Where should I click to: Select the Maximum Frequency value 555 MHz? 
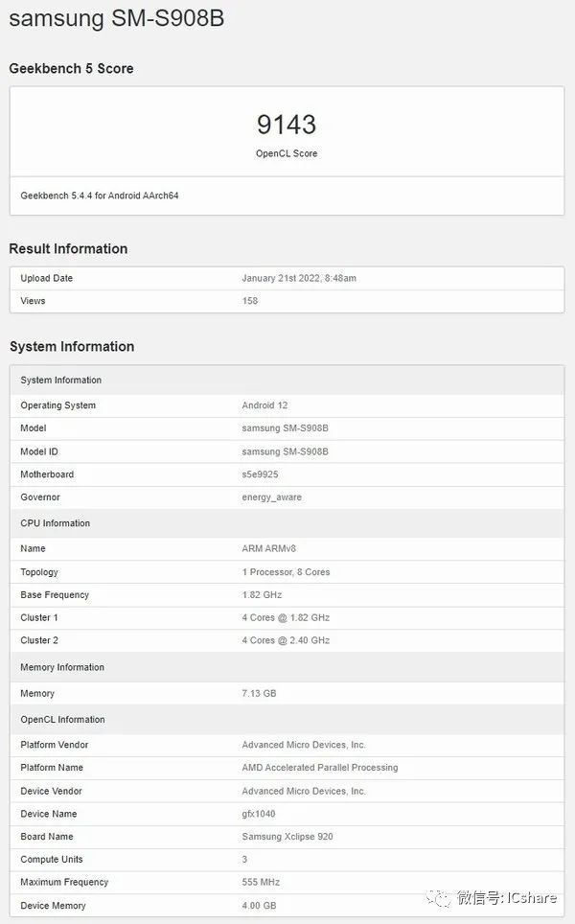coord(261,882)
